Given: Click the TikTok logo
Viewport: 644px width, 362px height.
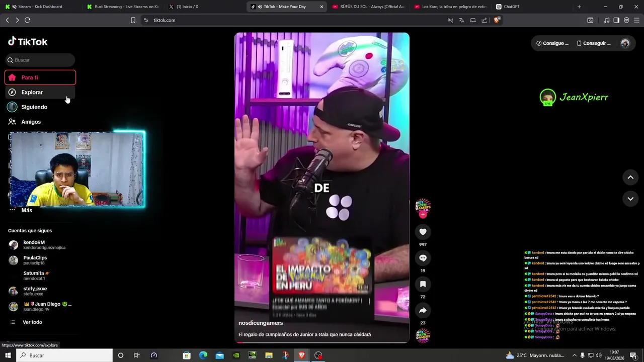Looking at the screenshot, I should (28, 42).
